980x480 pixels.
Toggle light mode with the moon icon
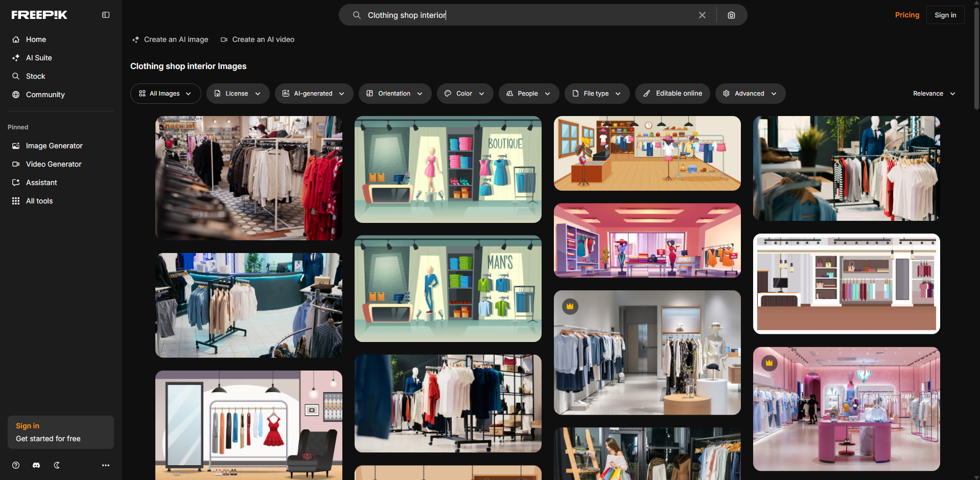[56, 465]
